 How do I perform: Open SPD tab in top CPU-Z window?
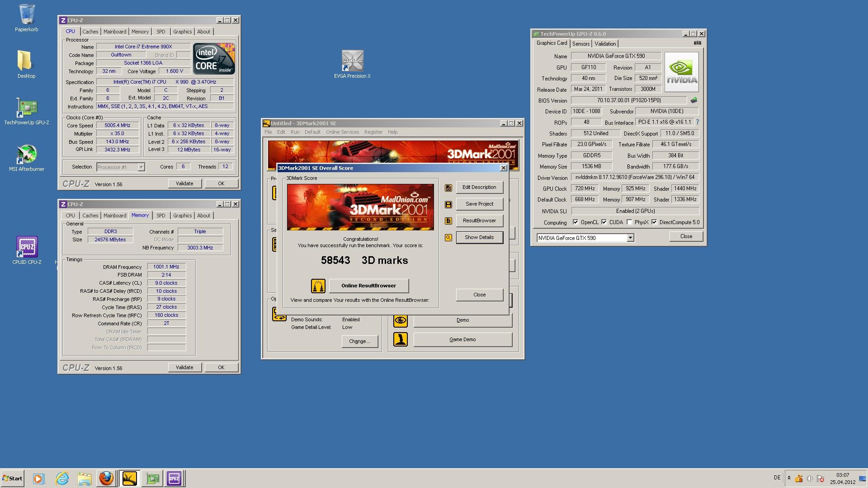click(161, 32)
